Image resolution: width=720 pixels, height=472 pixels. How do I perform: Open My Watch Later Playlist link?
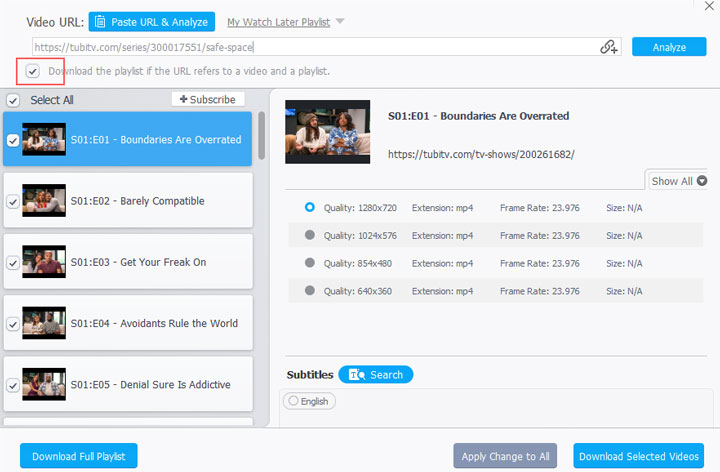click(x=278, y=22)
